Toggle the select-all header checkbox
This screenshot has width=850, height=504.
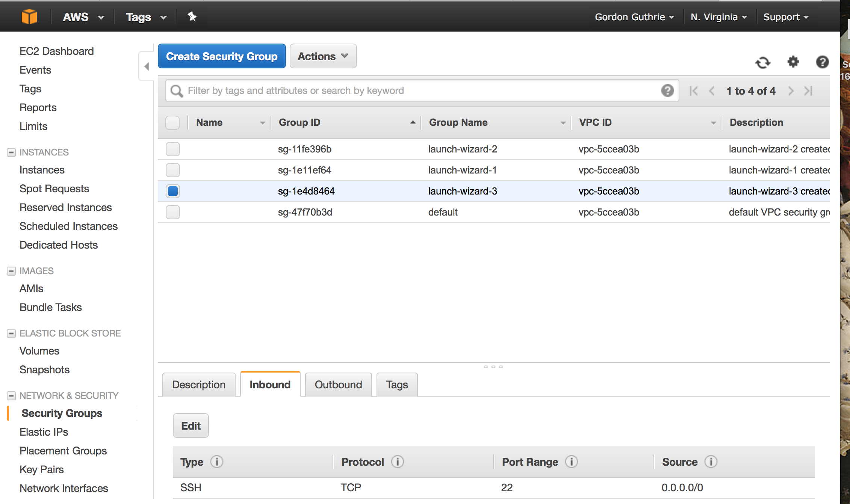tap(173, 122)
